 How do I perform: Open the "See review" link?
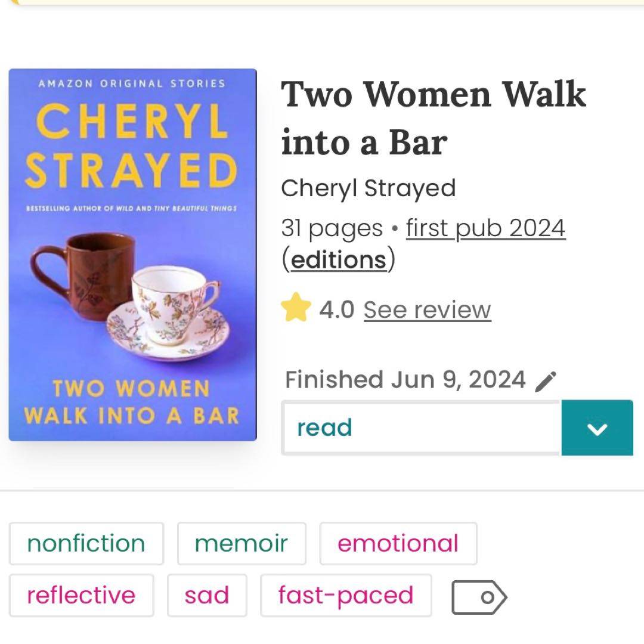(x=427, y=309)
